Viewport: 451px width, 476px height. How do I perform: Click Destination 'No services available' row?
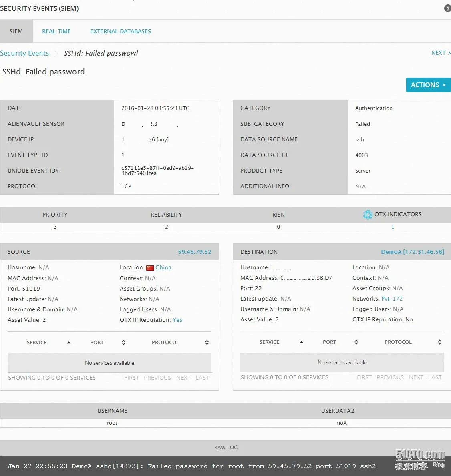(342, 362)
